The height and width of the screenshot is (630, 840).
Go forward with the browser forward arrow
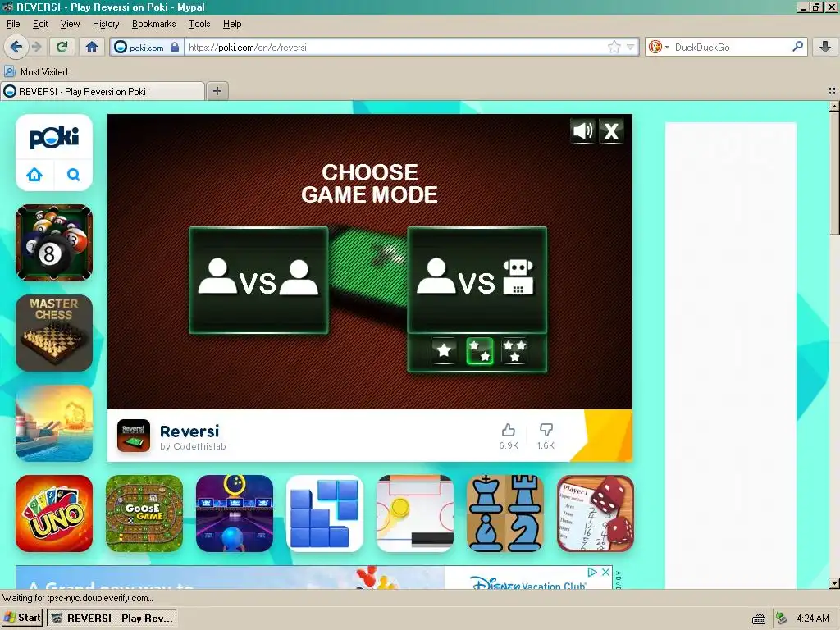pyautogui.click(x=36, y=47)
